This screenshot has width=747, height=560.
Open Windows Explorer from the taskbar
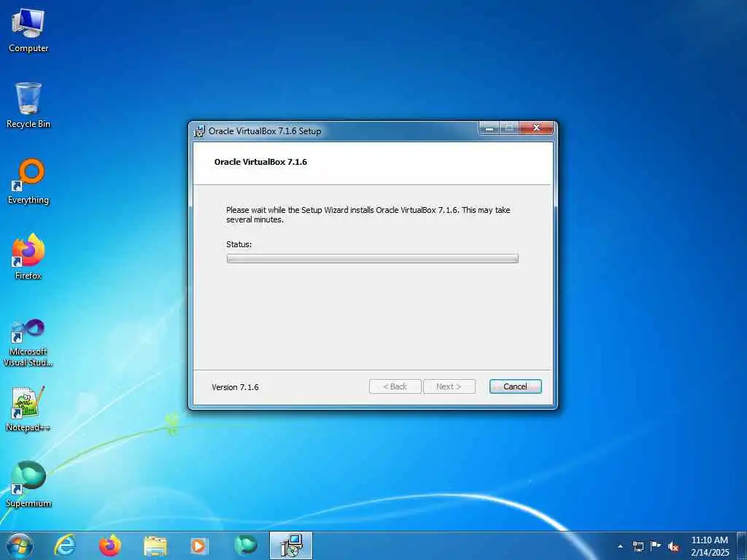point(155,546)
